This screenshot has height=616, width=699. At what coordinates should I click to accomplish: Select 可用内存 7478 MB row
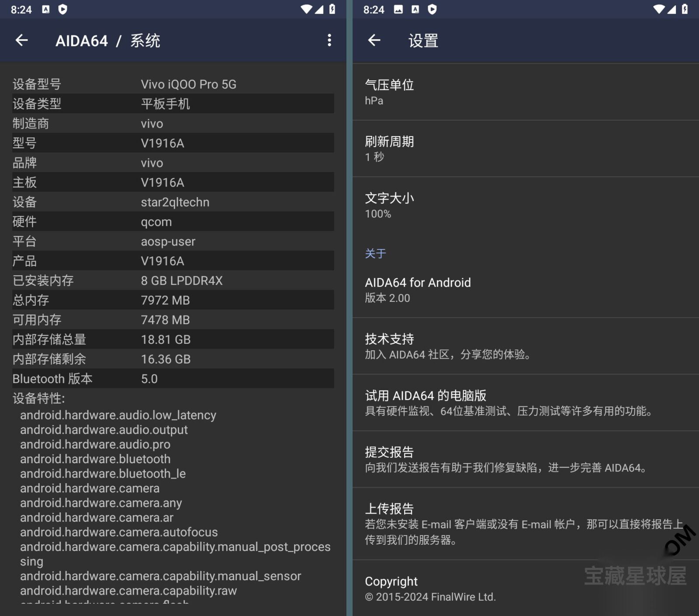pyautogui.click(x=173, y=320)
